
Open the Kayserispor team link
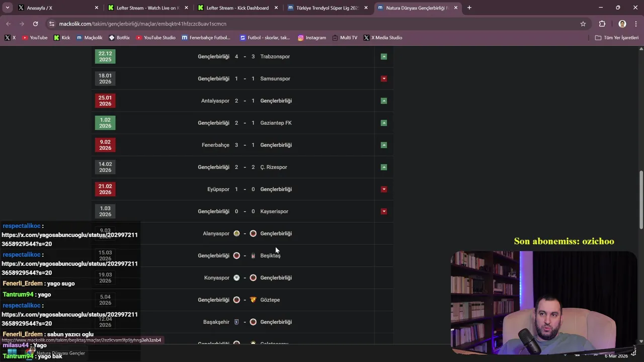pos(274,211)
